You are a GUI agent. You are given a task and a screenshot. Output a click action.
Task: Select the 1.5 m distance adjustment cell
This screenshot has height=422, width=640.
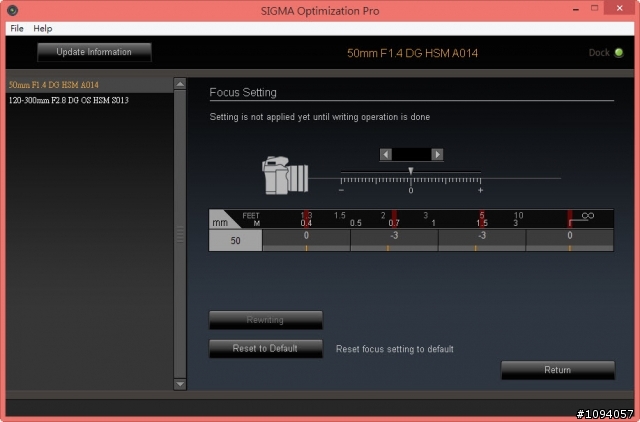click(x=482, y=240)
